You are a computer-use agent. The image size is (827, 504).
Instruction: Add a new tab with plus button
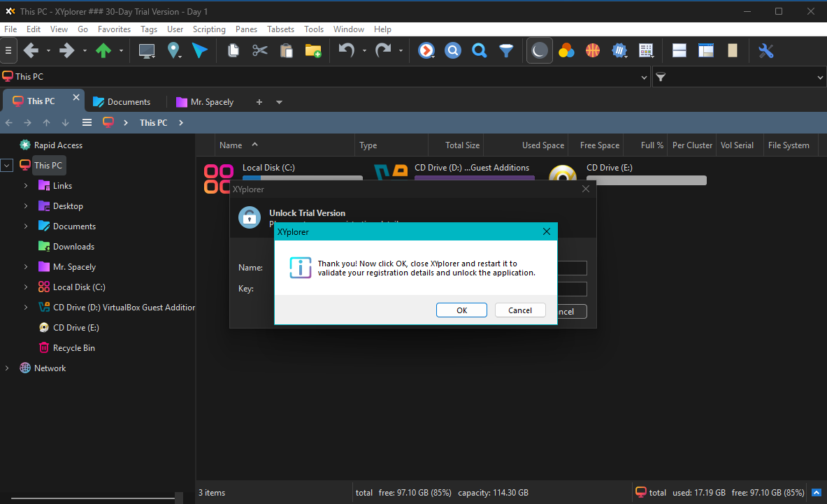pos(259,102)
